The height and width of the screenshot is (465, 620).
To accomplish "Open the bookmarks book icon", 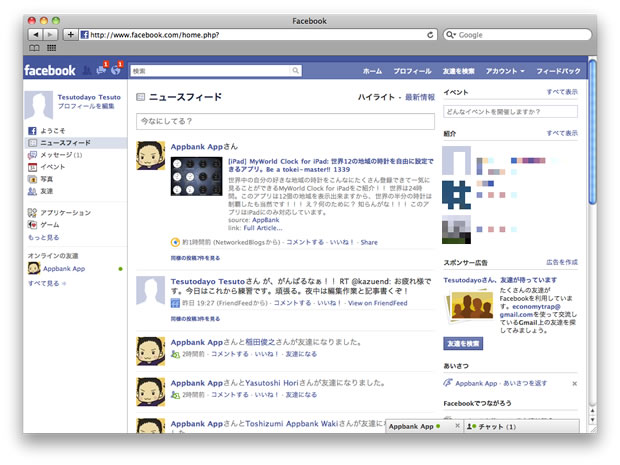I will tap(34, 48).
